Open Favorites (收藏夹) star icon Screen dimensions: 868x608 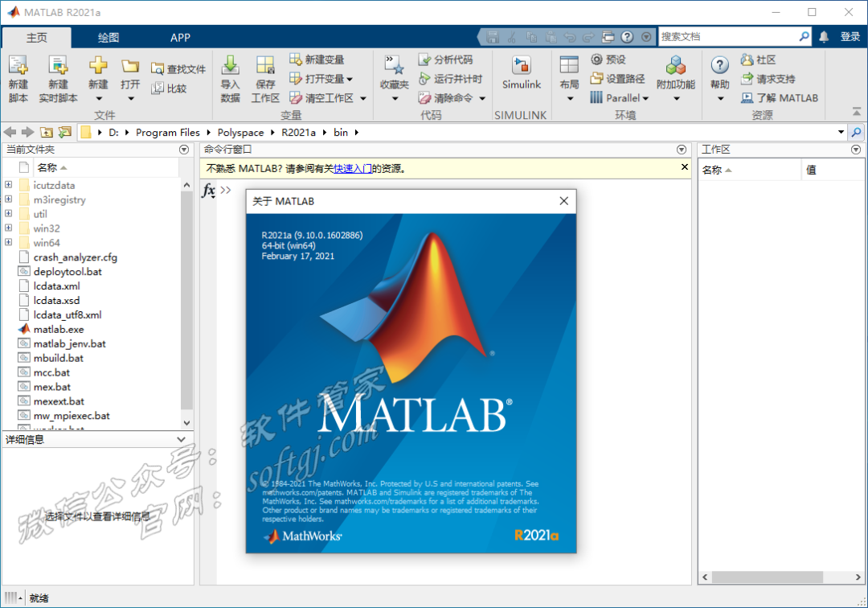(394, 65)
